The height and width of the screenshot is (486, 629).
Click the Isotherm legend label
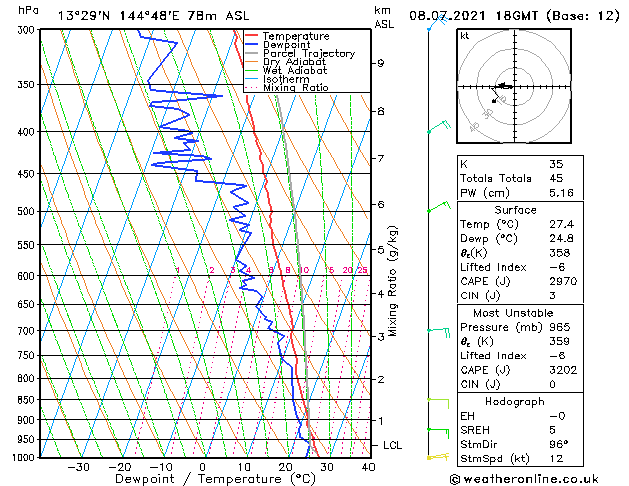pyautogui.click(x=286, y=79)
